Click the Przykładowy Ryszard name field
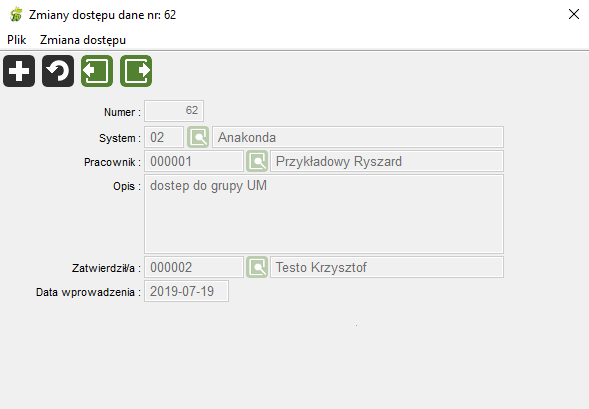This screenshot has width=589, height=409. pos(387,161)
